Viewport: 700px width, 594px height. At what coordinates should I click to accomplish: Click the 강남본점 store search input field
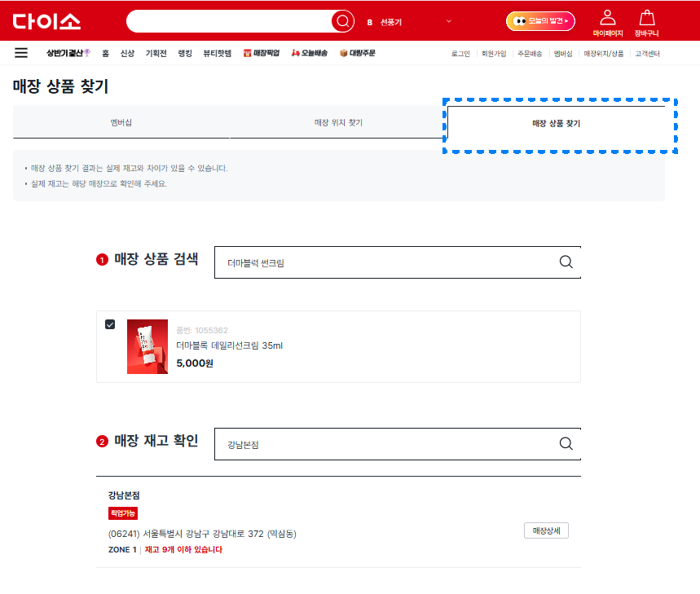coord(367,443)
